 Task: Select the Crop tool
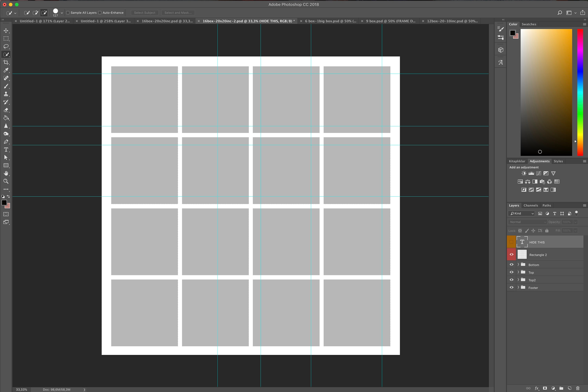6,62
